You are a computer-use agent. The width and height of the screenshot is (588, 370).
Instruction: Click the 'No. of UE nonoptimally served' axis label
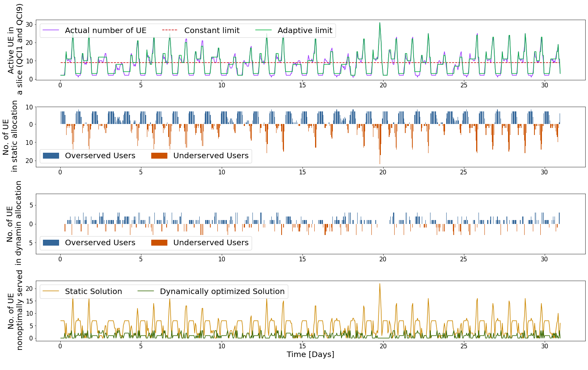click(x=15, y=310)
